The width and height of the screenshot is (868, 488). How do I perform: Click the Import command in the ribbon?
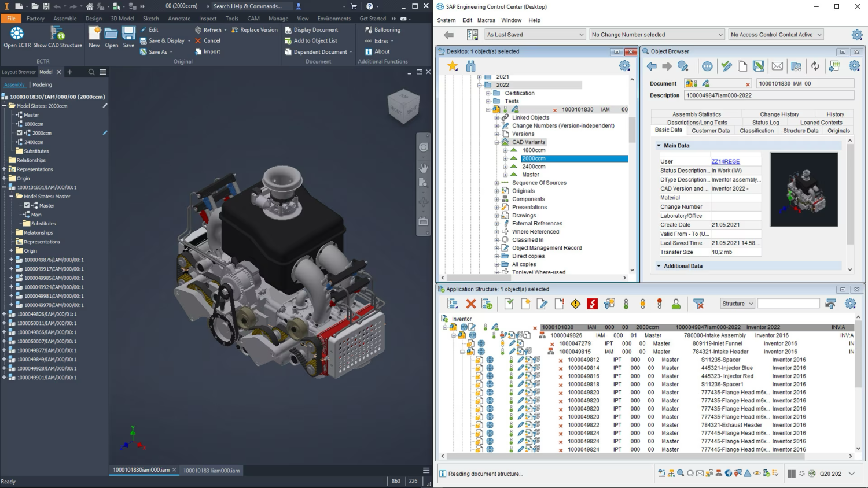(x=208, y=51)
